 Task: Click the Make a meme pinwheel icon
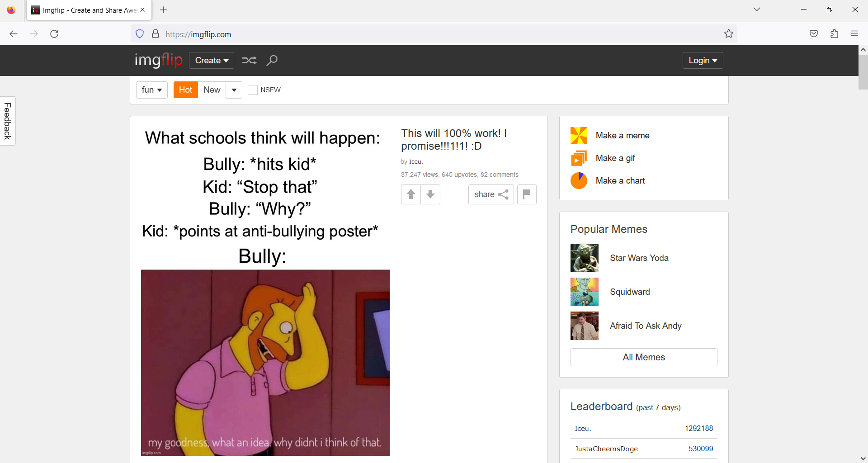click(x=579, y=136)
